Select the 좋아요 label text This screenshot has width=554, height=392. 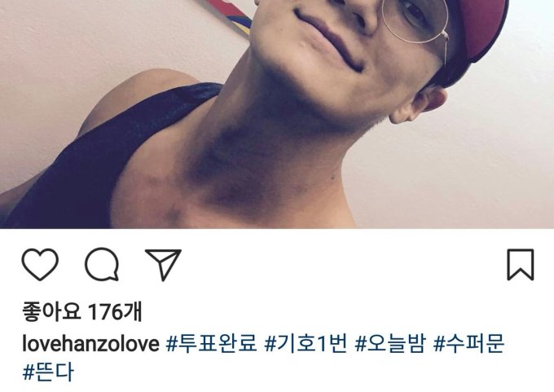tap(51, 312)
